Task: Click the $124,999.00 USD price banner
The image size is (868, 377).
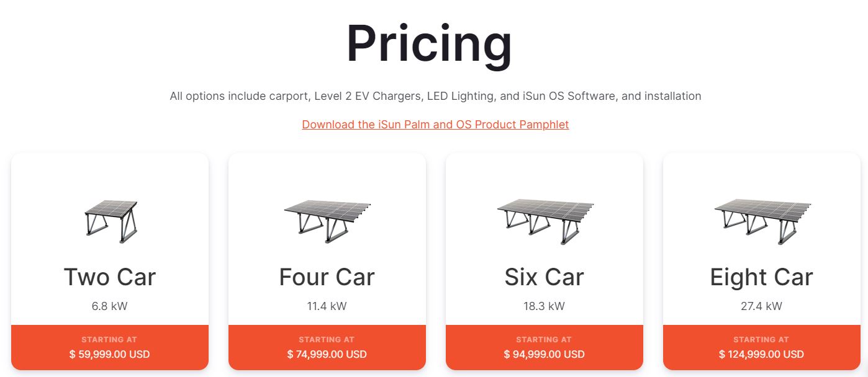Action: (x=762, y=354)
